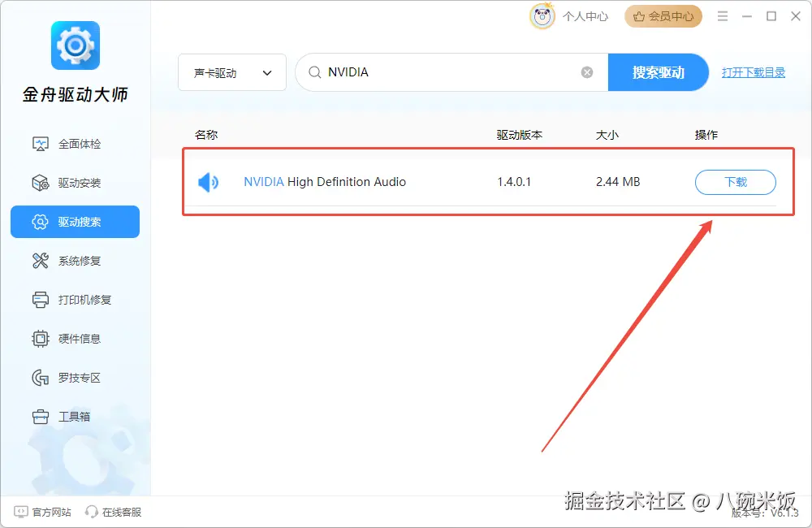Download NVIDIA High Definition Audio driver
The height and width of the screenshot is (528, 812).
(736, 182)
